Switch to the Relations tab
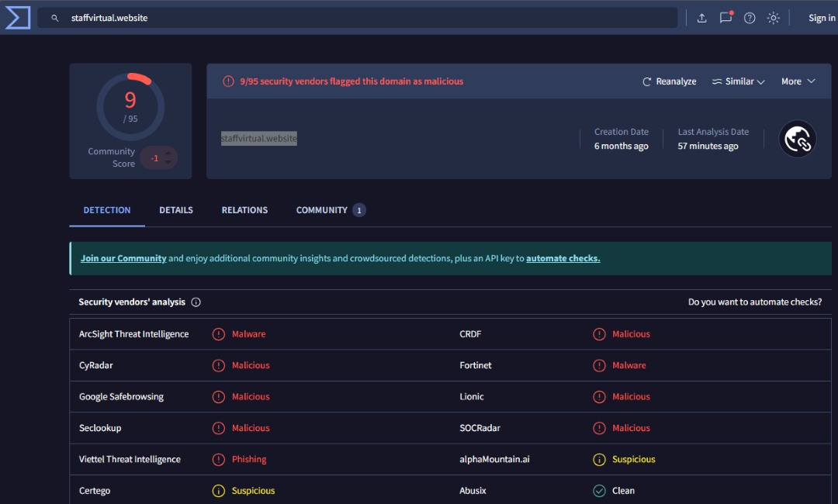The height and width of the screenshot is (504, 838). click(x=244, y=210)
